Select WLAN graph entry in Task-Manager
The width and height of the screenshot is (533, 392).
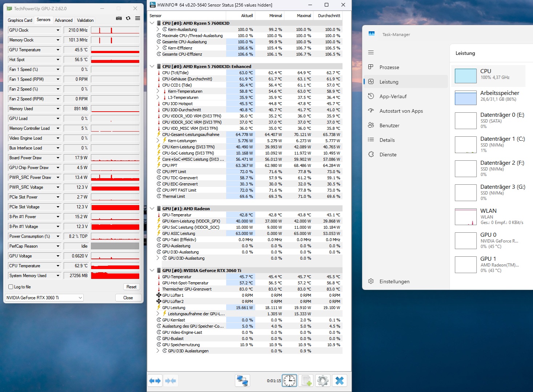(x=489, y=217)
